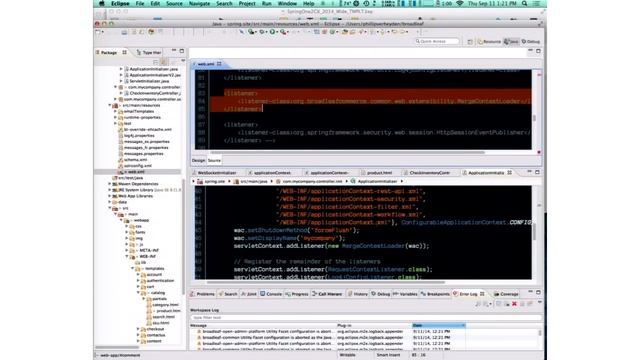
Task: Switch to the Type Hierarchy tab
Action: (149, 53)
